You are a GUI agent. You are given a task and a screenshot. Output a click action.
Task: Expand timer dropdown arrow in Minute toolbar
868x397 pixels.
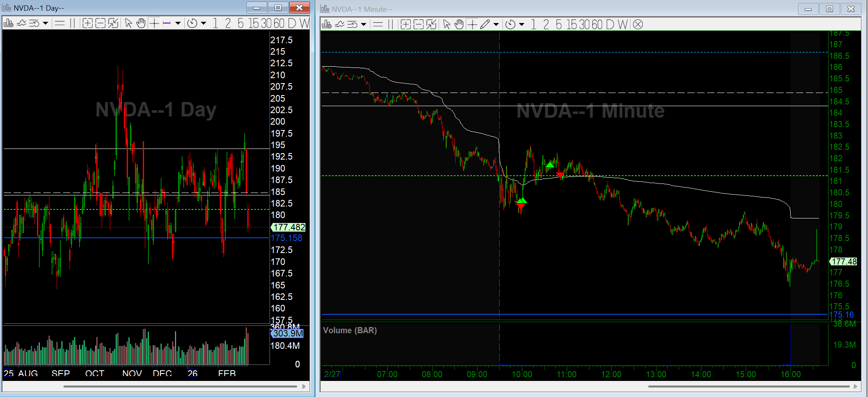(521, 25)
